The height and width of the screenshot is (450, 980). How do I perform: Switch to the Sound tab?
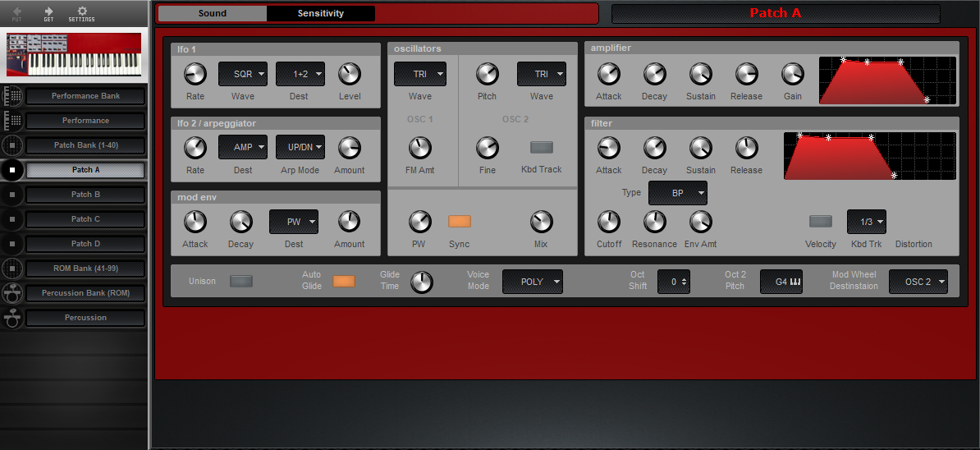point(213,13)
